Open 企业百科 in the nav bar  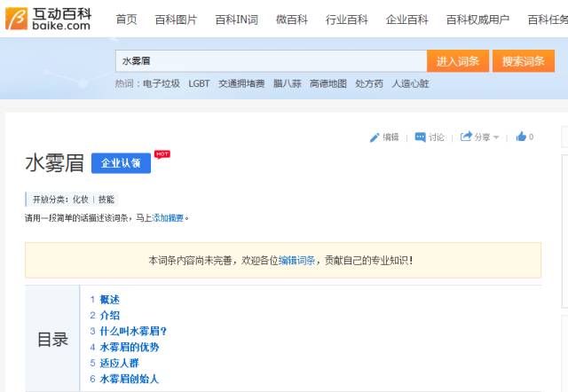(x=406, y=20)
